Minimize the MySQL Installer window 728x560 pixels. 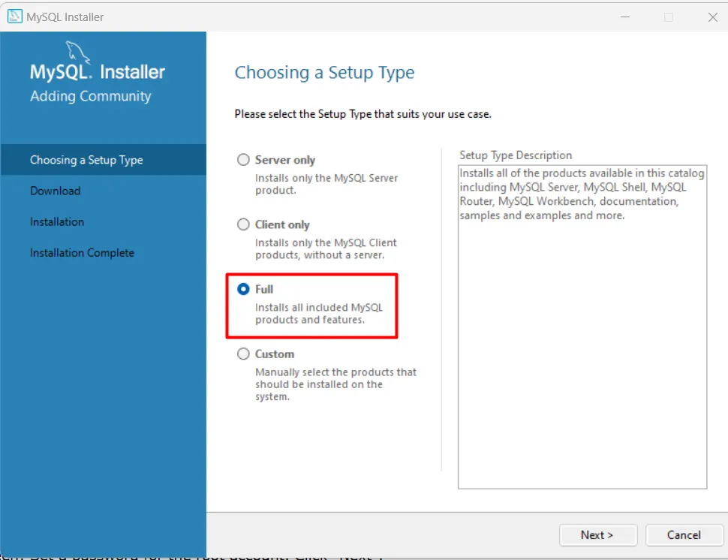point(624,17)
